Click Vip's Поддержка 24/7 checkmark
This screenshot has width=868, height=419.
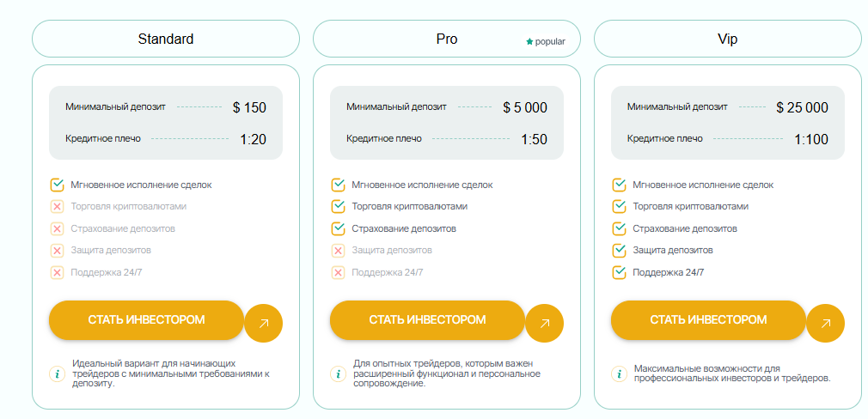[620, 272]
